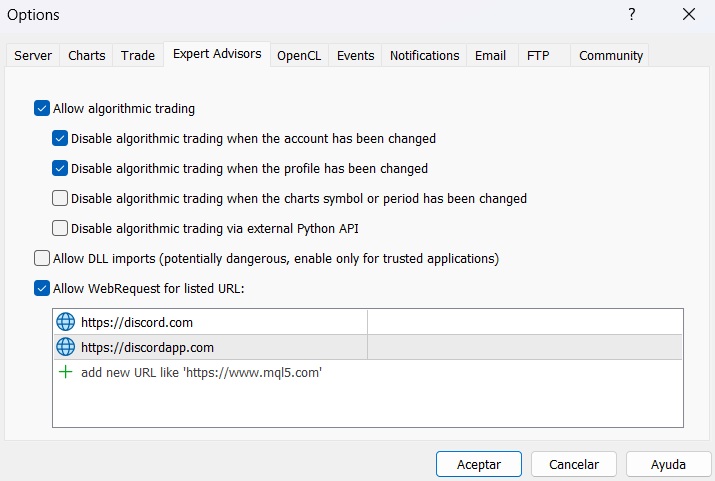Click the question mark help icon
The height and width of the screenshot is (481, 715).
pos(632,15)
